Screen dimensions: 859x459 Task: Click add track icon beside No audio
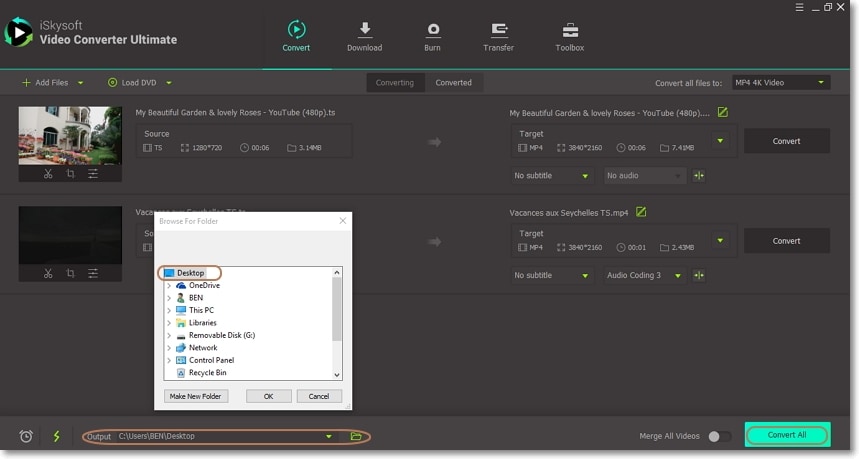[x=699, y=176]
